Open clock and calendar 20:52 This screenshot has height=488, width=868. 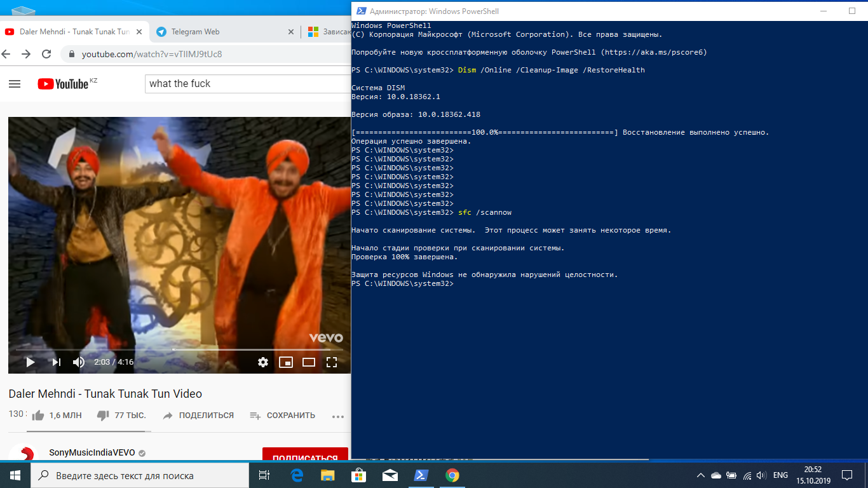point(813,475)
